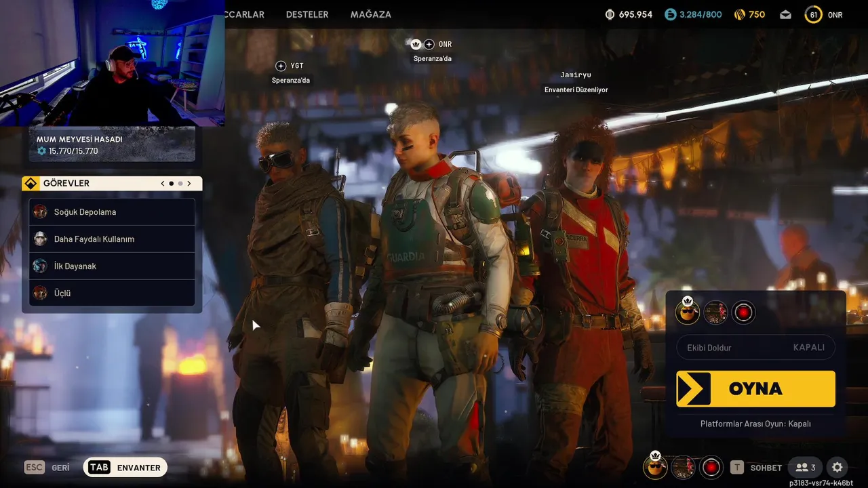Select the bottom-bar leader avatar with sunglasses
The width and height of the screenshot is (868, 488).
tap(655, 467)
